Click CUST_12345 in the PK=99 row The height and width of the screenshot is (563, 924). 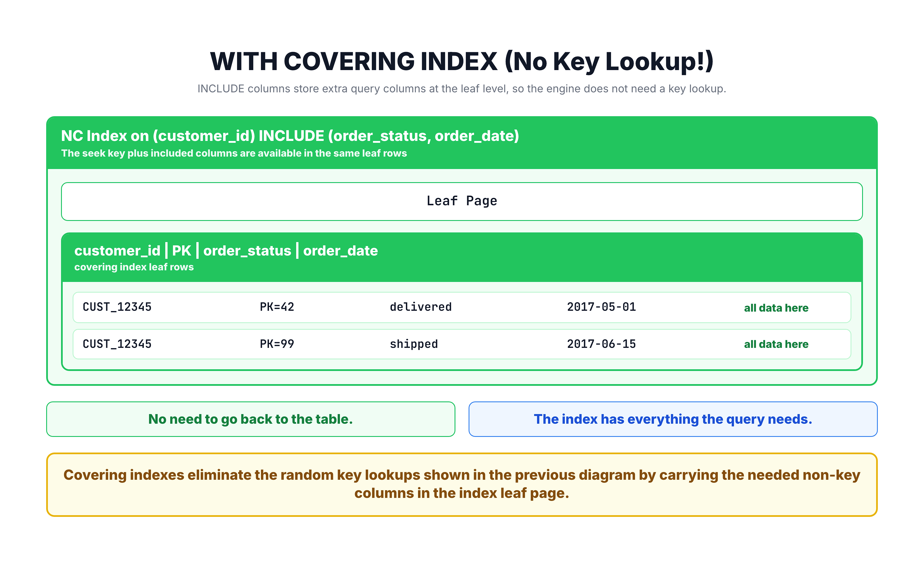pos(117,344)
